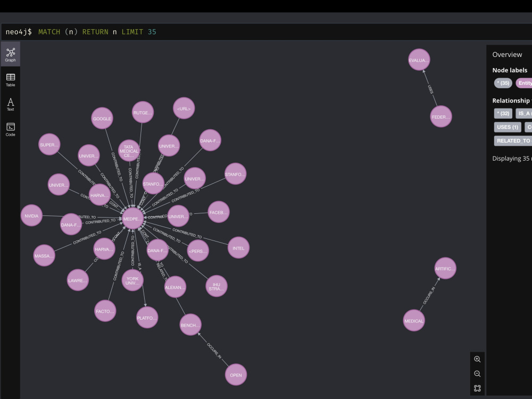Select the USES (1) relationship chip

(507, 127)
